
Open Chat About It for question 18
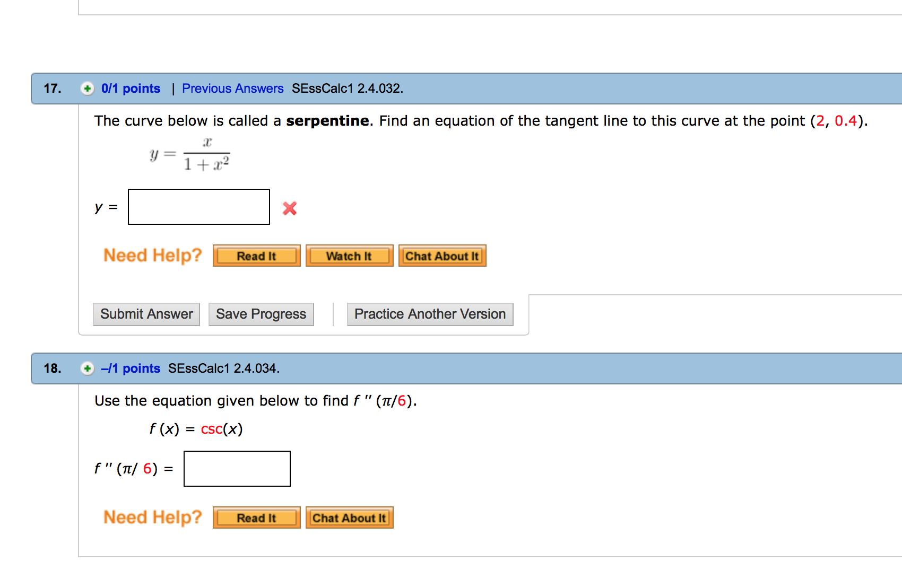point(349,518)
